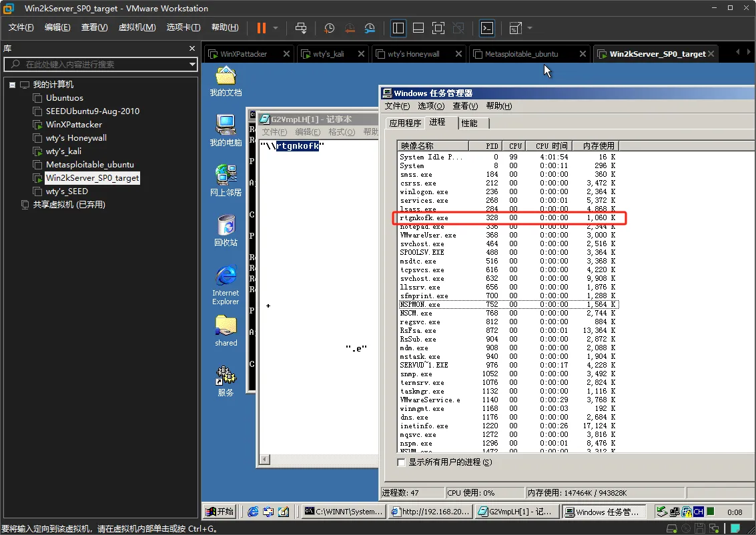Select the inetinfo.exe process row
The height and width of the screenshot is (535, 756).
[x=508, y=426]
